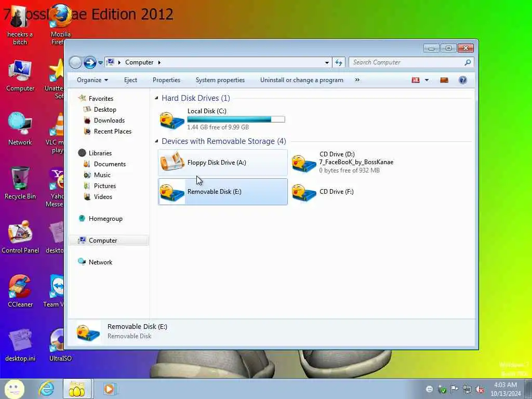532x399 pixels.
Task: Click '1.44 GB free of 9.99 GB' text
Action: point(218,127)
